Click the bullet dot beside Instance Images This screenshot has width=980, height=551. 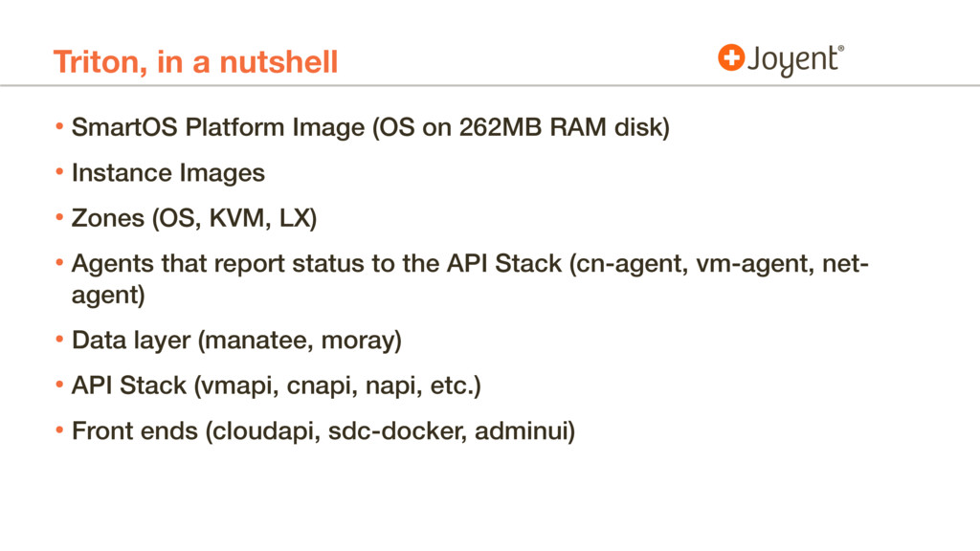(x=59, y=173)
